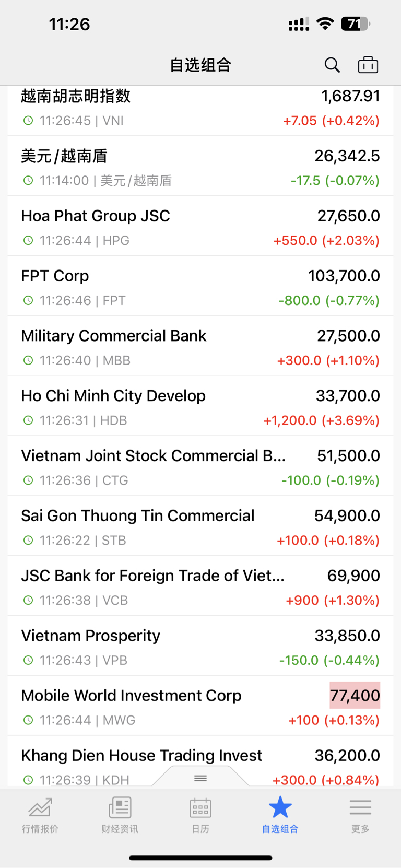Screen dimensions: 401x868
Task: Select Hoa Phat Group JSC stock
Action: click(x=200, y=226)
